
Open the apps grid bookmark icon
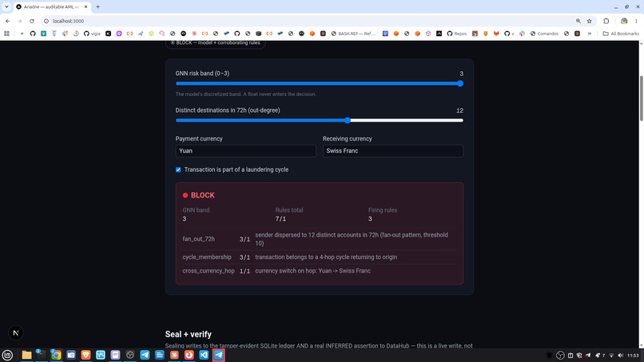[x=6, y=34]
